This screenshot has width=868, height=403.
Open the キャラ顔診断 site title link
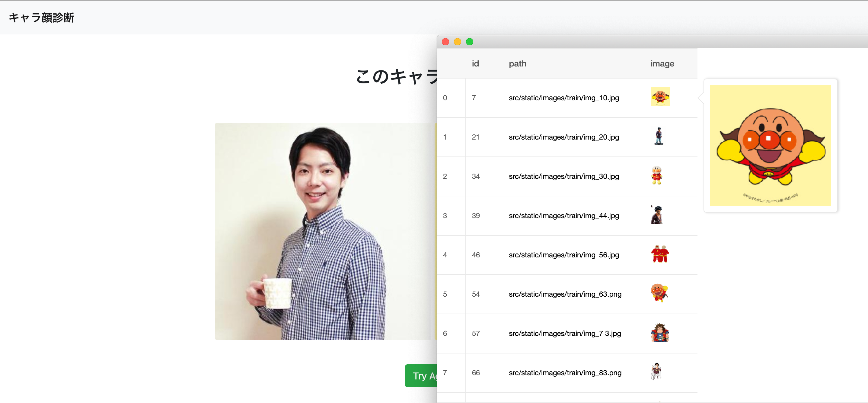(x=41, y=18)
